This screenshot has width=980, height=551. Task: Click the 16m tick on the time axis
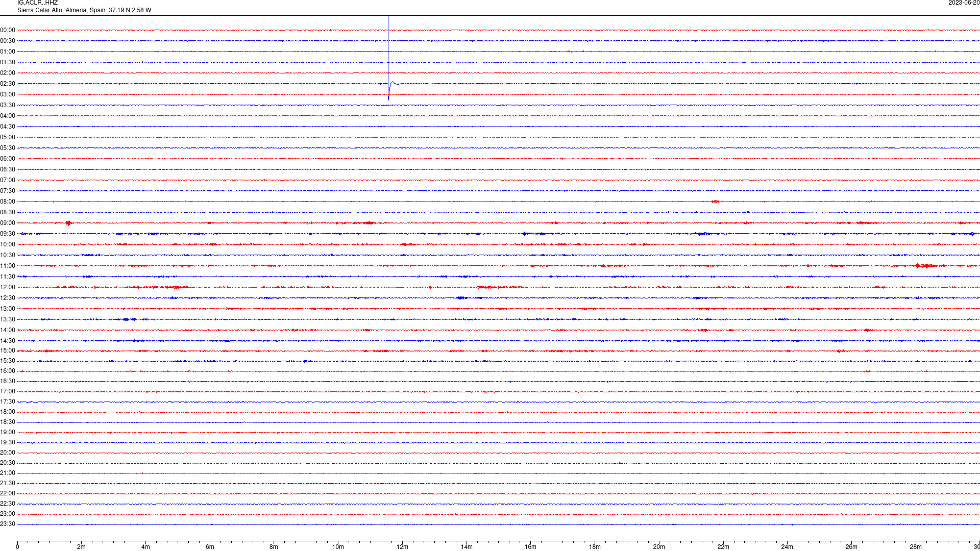[x=531, y=547]
